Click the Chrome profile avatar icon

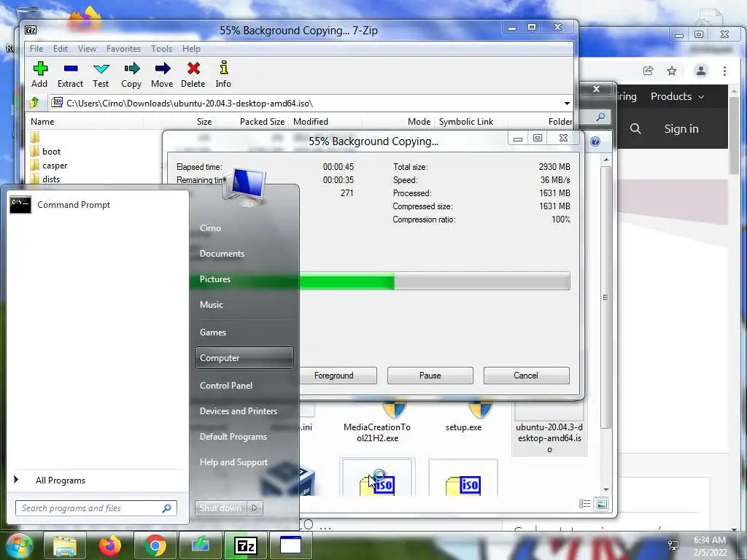click(x=701, y=71)
